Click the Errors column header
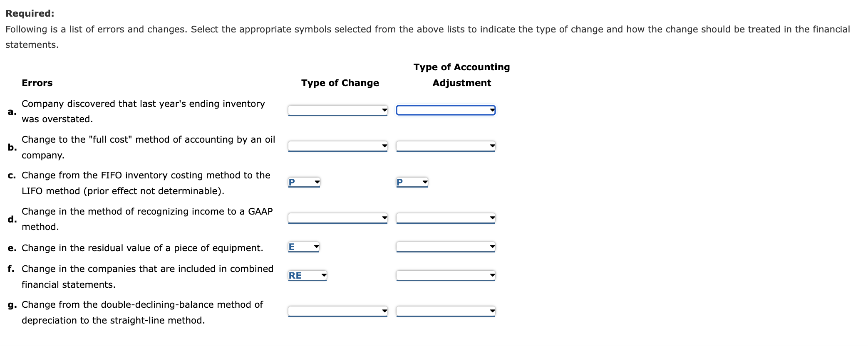This screenshot has width=868, height=346. pos(37,83)
